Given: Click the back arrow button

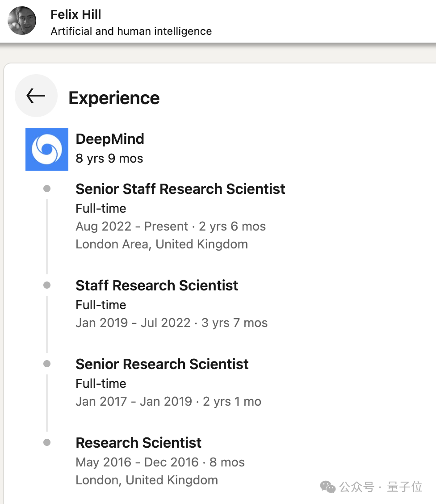Looking at the screenshot, I should pyautogui.click(x=36, y=96).
